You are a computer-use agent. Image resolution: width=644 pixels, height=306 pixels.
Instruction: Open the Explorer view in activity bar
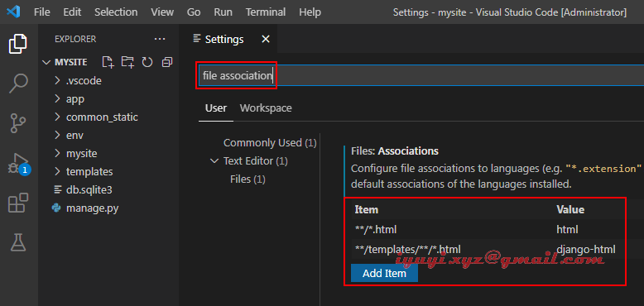(18, 44)
